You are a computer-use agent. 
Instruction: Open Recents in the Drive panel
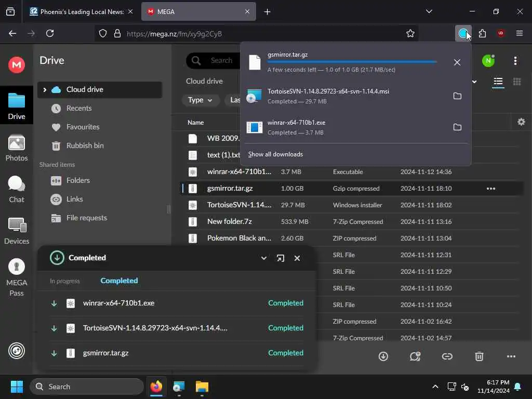79,108
